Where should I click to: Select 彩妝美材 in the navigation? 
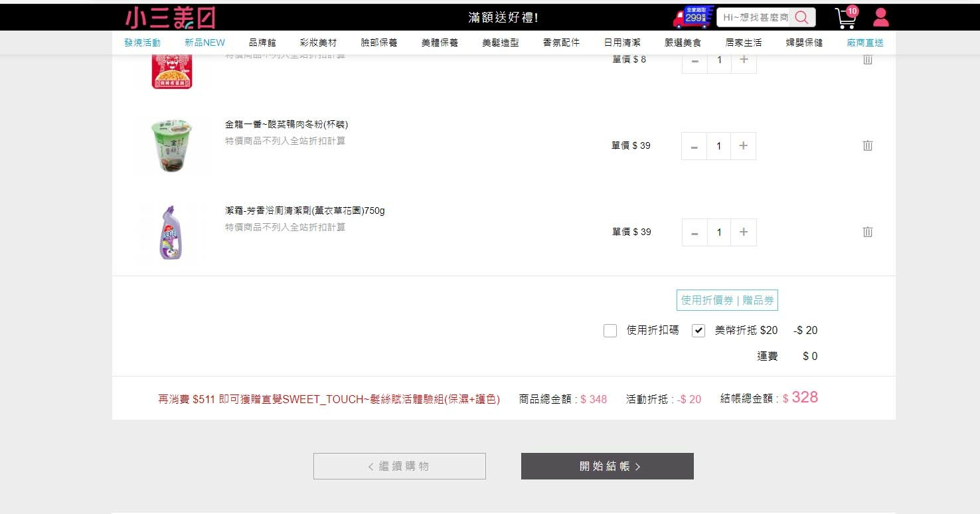(319, 43)
